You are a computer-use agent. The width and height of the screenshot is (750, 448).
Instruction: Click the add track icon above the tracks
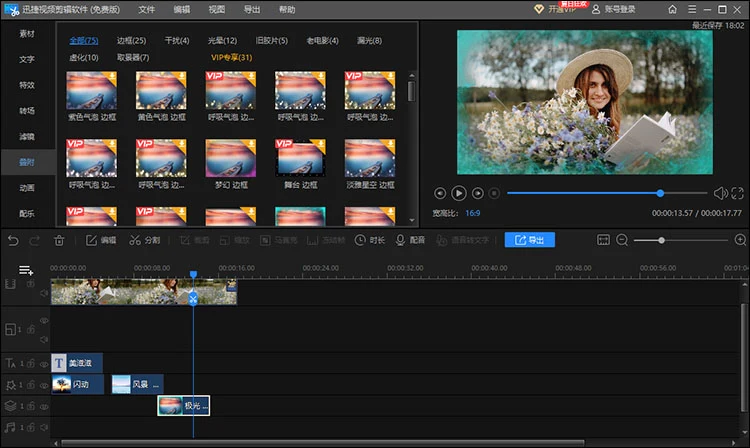[26, 270]
